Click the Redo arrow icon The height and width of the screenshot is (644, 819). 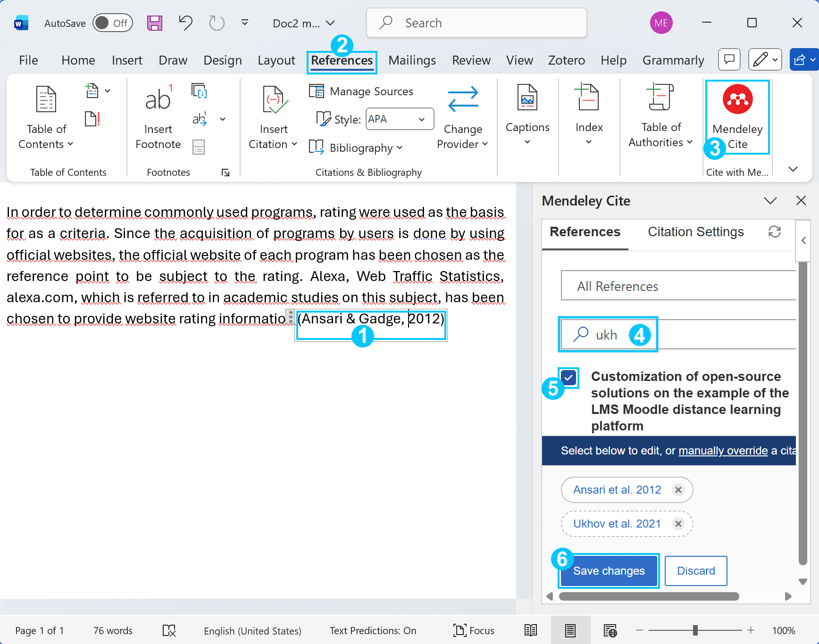point(217,23)
